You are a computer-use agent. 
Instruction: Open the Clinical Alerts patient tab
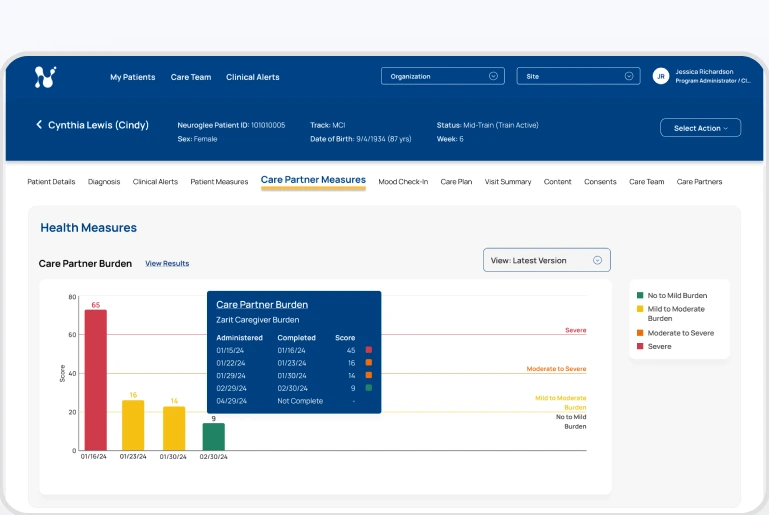[155, 181]
